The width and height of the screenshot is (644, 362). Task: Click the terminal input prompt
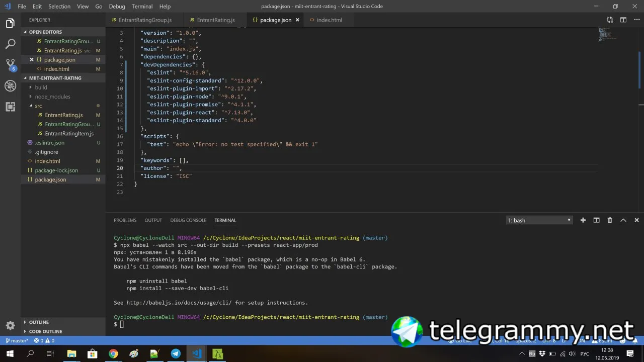coord(122,324)
